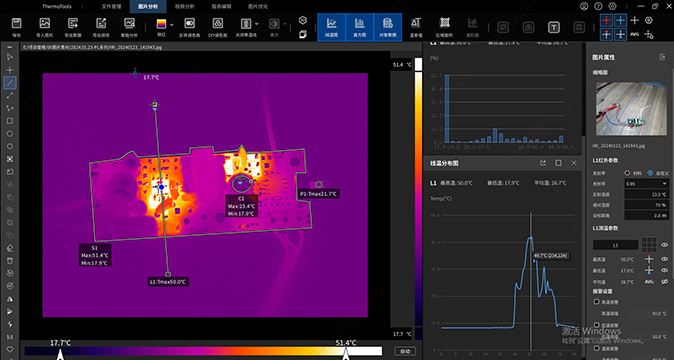Click the object data button

click(x=388, y=27)
